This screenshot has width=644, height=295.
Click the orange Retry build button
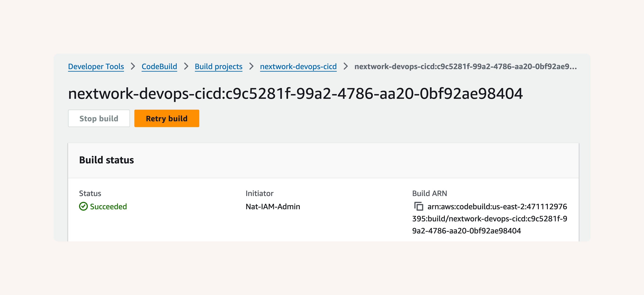pyautogui.click(x=167, y=118)
